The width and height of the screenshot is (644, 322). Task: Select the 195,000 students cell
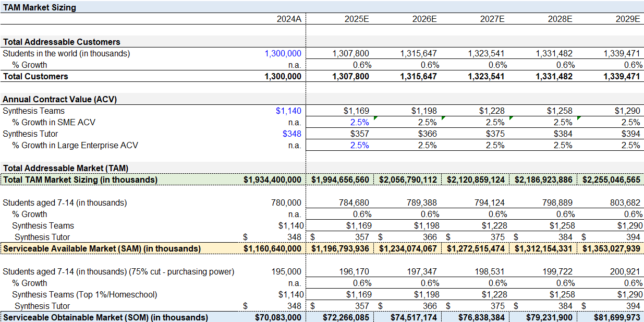pos(286,271)
